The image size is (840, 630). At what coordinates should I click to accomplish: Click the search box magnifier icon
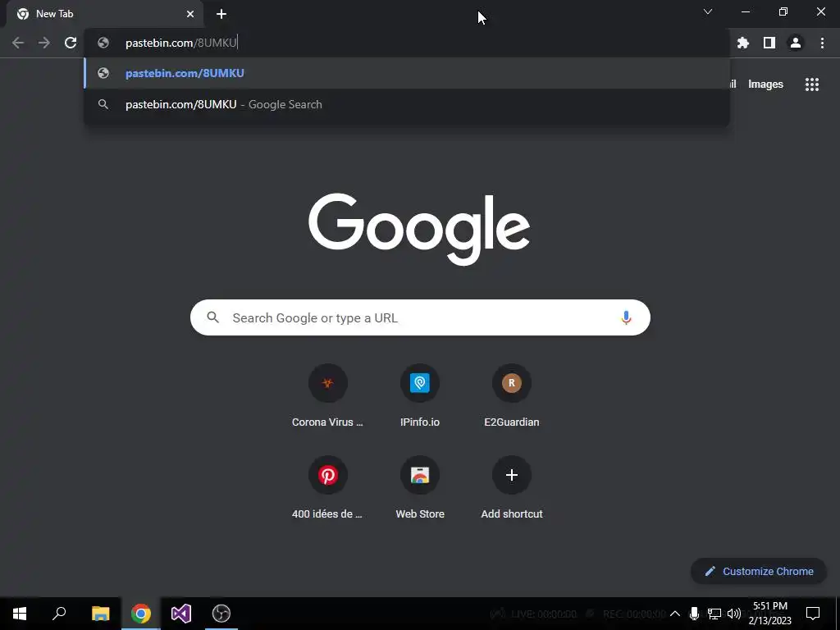[212, 317]
